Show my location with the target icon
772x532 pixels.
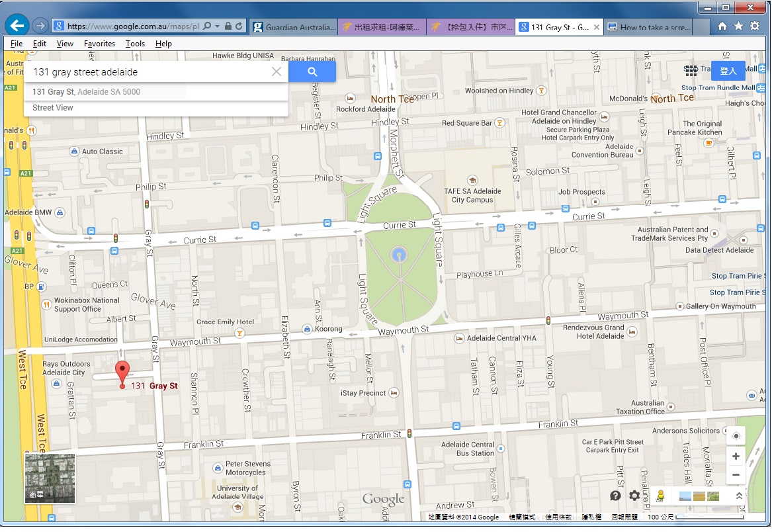(735, 437)
